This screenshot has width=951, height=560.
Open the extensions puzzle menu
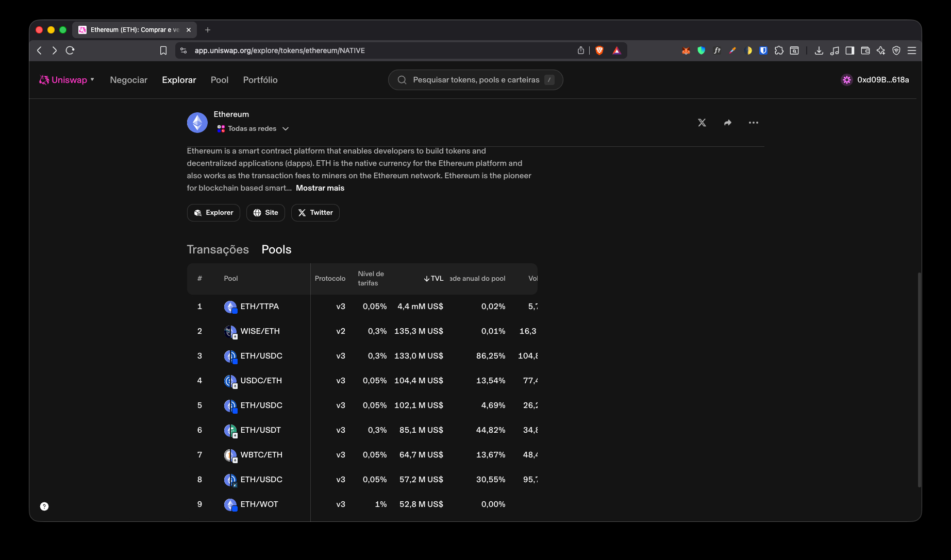coord(779,50)
